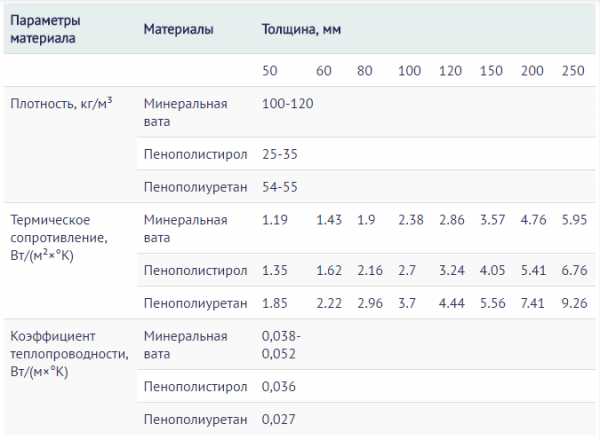Click the "Толщина, мм" column header
This screenshot has height=440, width=600.
[x=301, y=30]
